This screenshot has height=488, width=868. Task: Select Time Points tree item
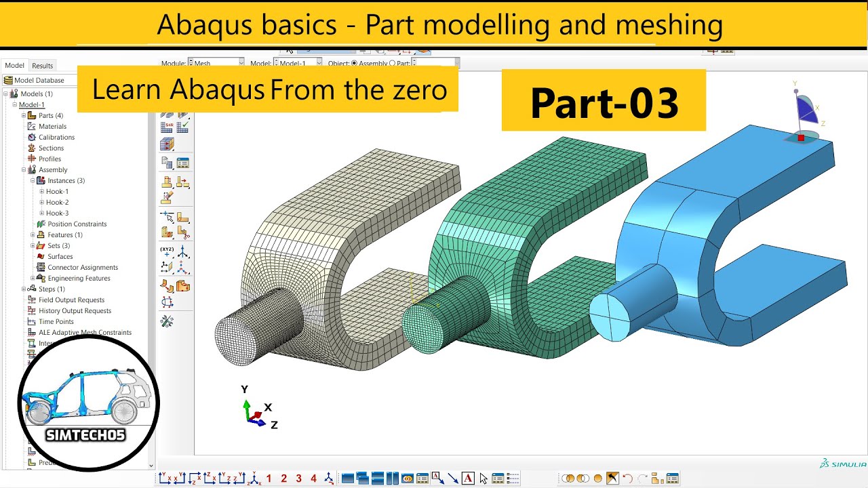56,321
